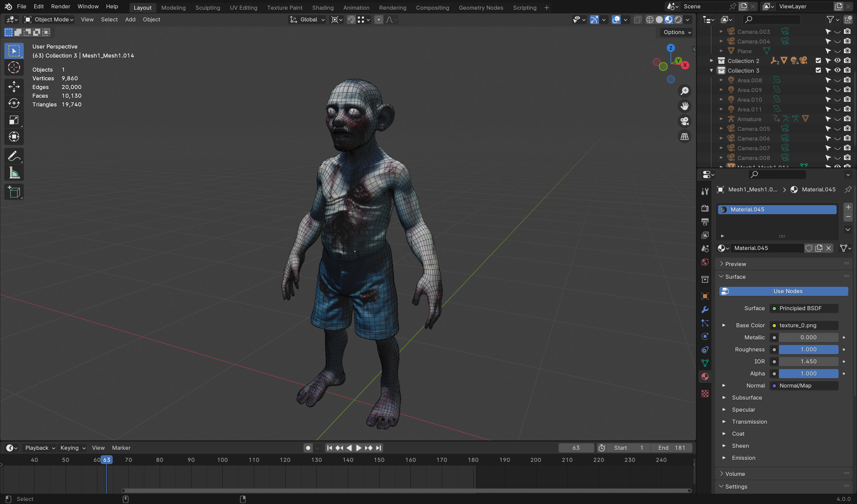
Task: Uncheck Collection 2 exclude checkbox
Action: click(818, 61)
